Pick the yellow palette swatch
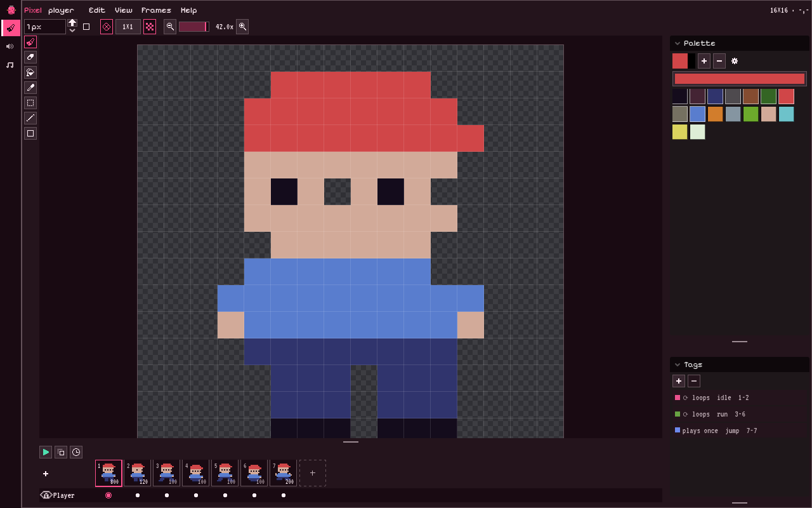 680,132
